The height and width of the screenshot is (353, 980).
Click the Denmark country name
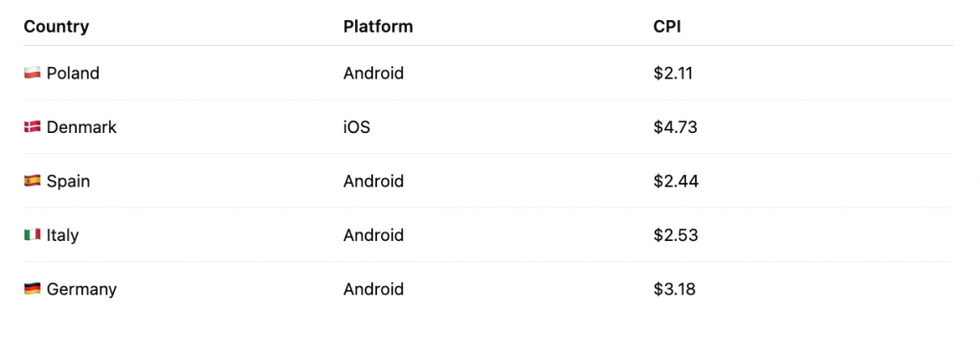[x=82, y=127]
